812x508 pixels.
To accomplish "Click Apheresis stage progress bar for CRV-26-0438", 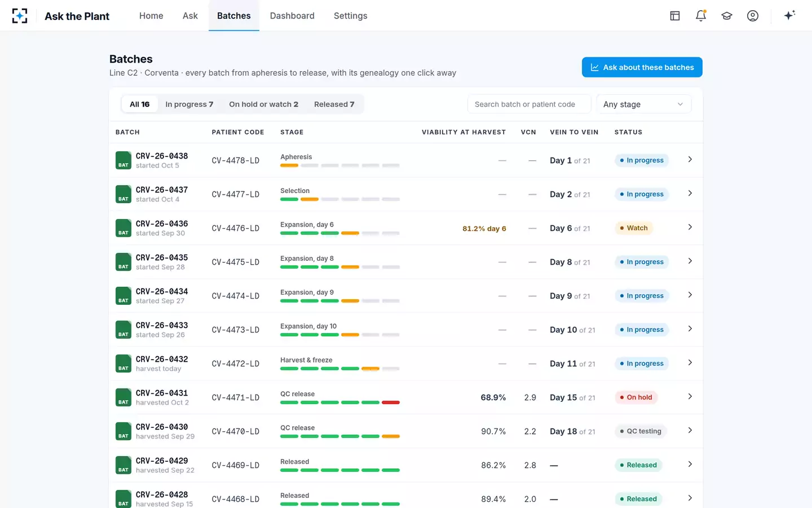I will point(340,165).
